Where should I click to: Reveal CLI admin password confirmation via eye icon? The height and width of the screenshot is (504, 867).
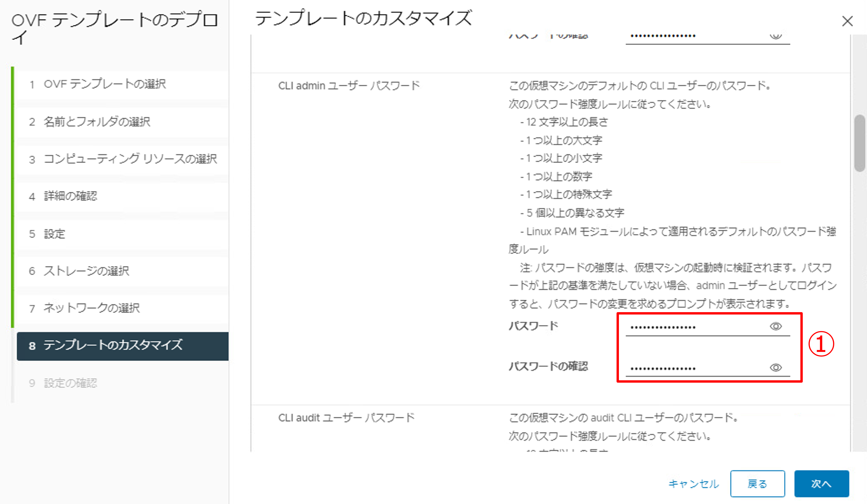(775, 367)
